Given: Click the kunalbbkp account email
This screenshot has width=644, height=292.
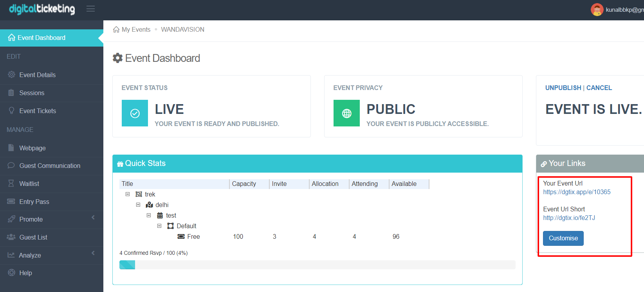Looking at the screenshot, I should click(625, 10).
